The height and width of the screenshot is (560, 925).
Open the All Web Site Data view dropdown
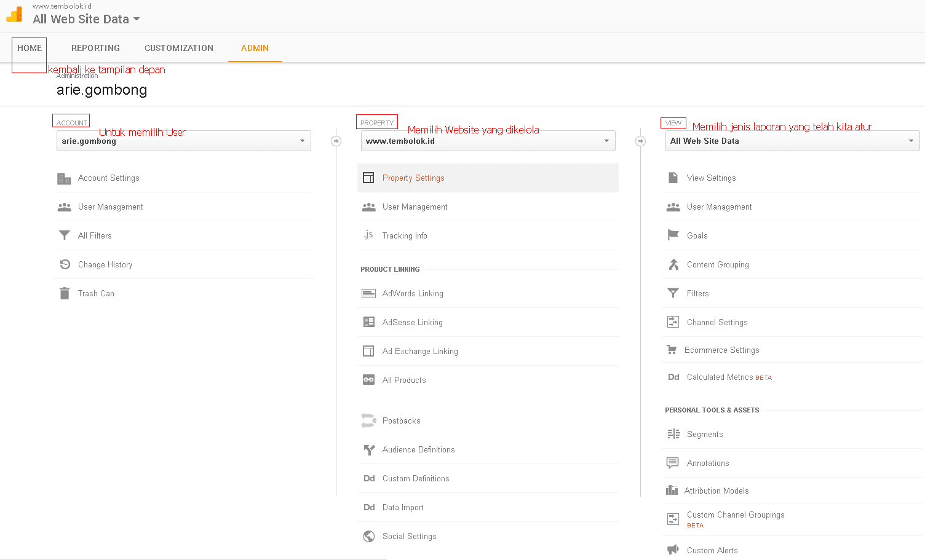[x=793, y=141]
